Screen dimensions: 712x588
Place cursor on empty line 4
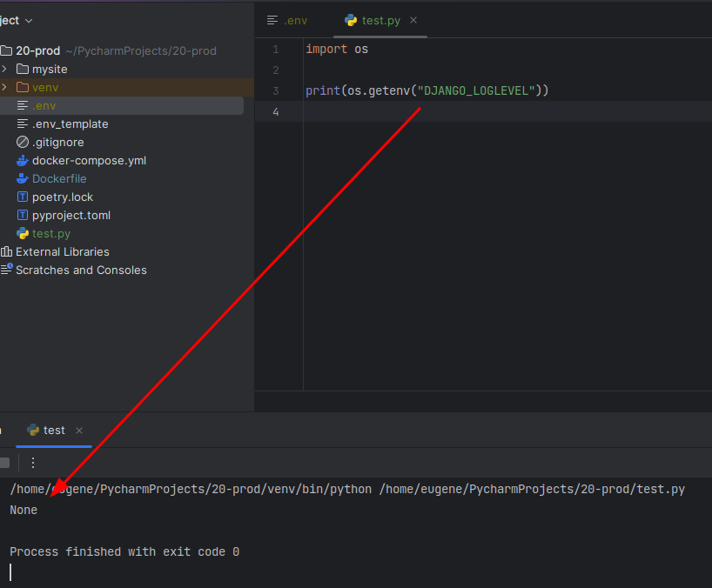(507, 111)
